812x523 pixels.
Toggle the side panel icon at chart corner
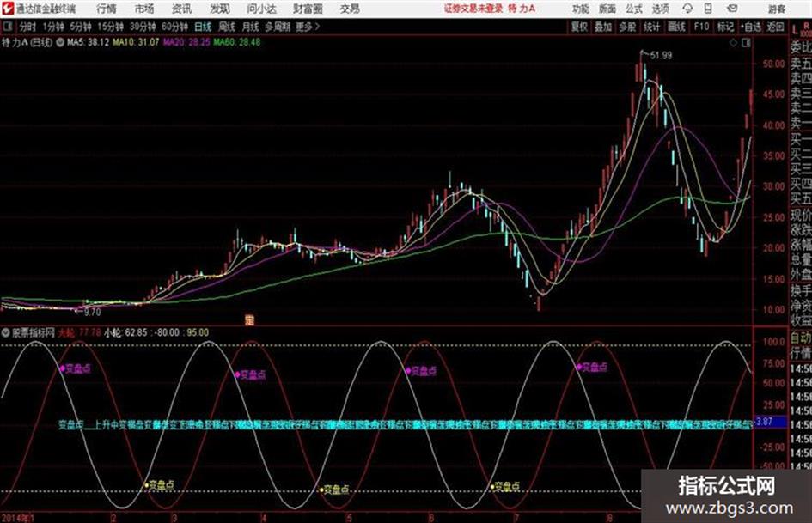tap(746, 43)
